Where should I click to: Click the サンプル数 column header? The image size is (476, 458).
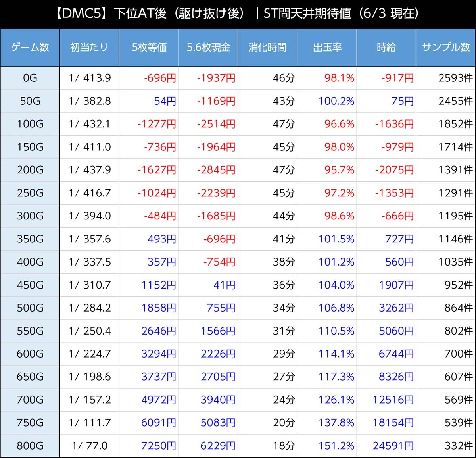pyautogui.click(x=446, y=48)
